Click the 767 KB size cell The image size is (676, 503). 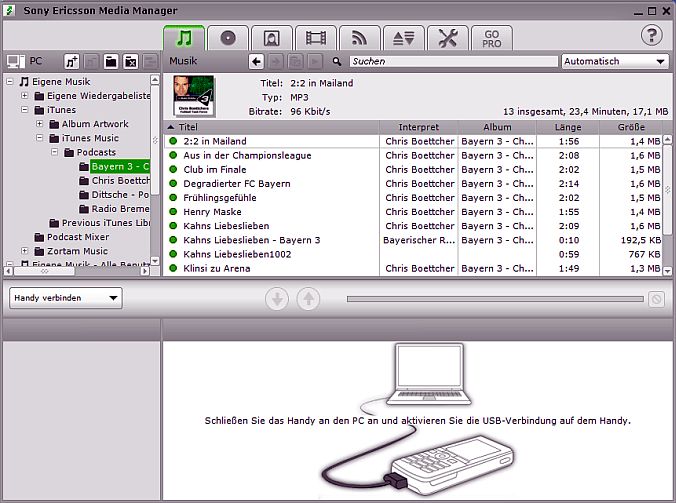coord(644,254)
